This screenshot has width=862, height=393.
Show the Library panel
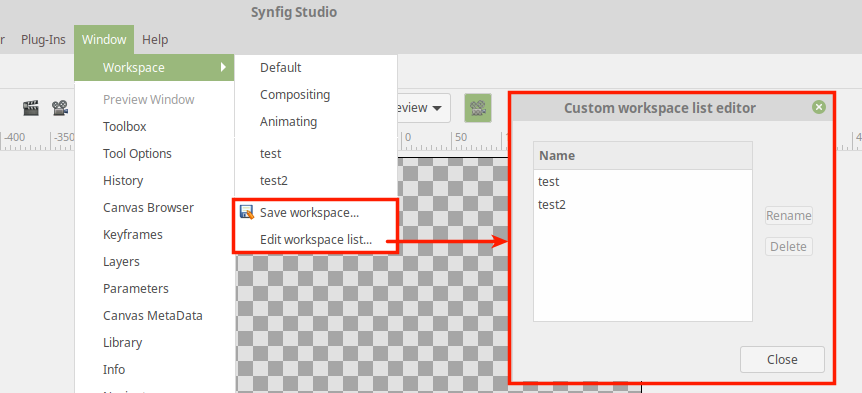click(x=123, y=342)
